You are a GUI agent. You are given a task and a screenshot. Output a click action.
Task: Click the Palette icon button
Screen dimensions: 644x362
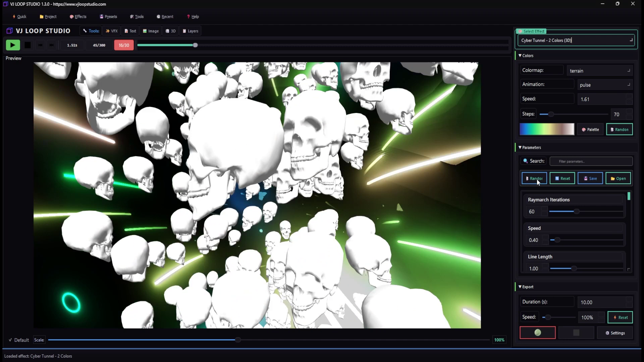pyautogui.click(x=590, y=129)
